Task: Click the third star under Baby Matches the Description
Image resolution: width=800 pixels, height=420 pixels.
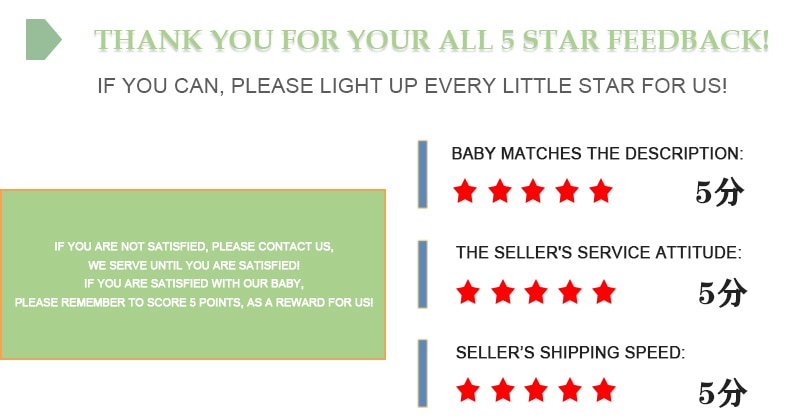Action: [533, 191]
